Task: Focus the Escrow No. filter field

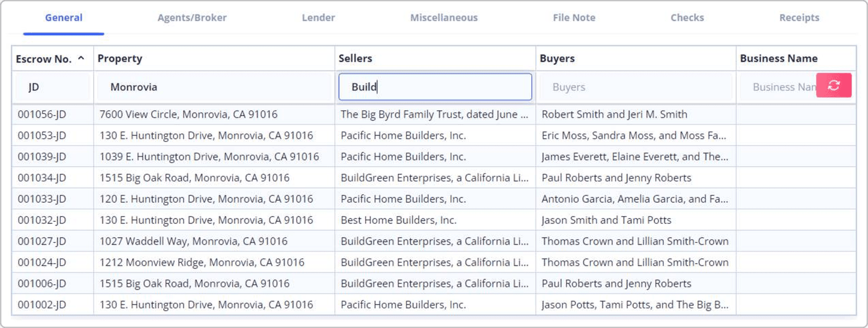Action: [53, 87]
